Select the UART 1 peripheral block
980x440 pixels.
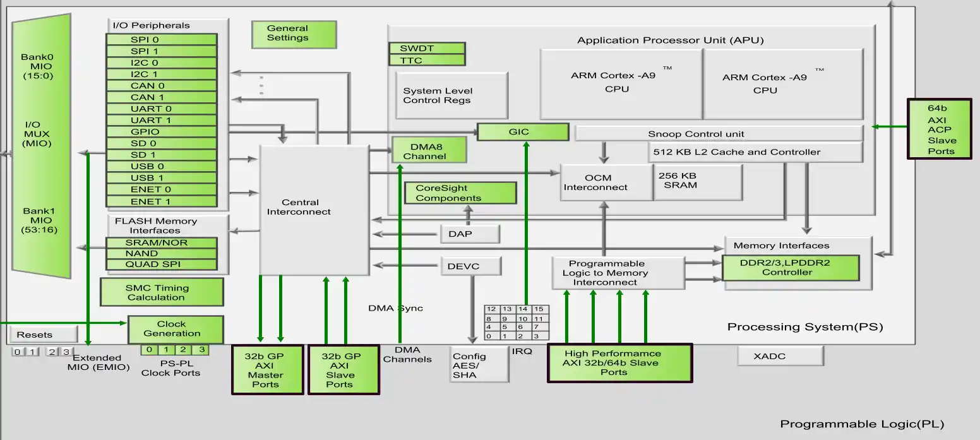pyautogui.click(x=162, y=120)
